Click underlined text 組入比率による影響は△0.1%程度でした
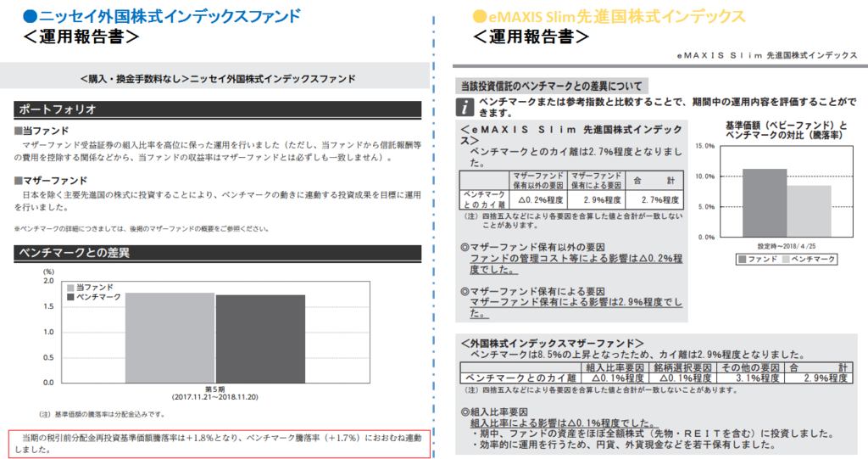Screen dimensions: 868x459 (x=565, y=423)
